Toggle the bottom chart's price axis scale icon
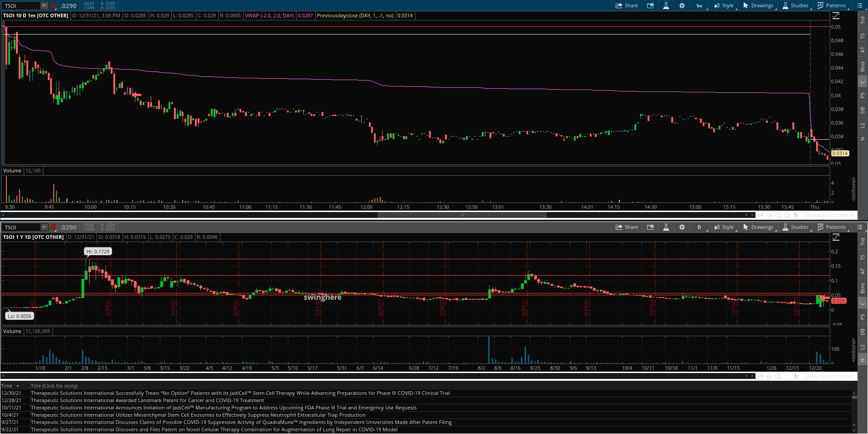 [836, 237]
